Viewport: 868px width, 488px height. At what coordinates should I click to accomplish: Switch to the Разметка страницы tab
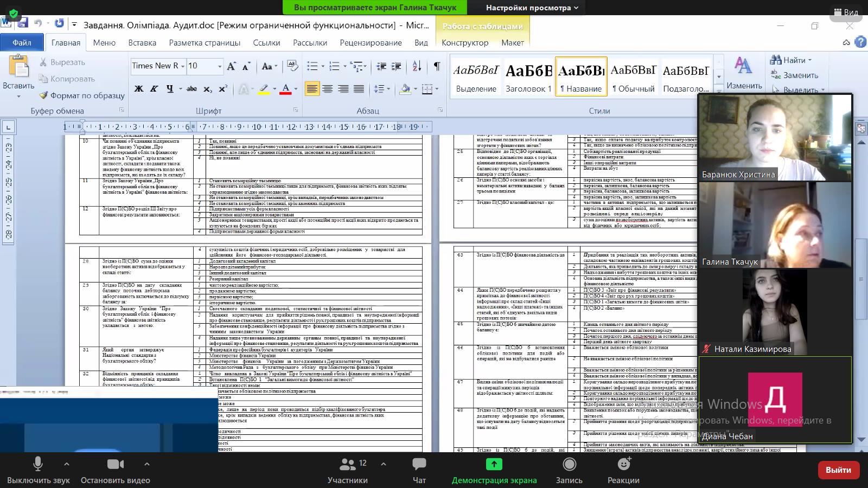pyautogui.click(x=205, y=42)
